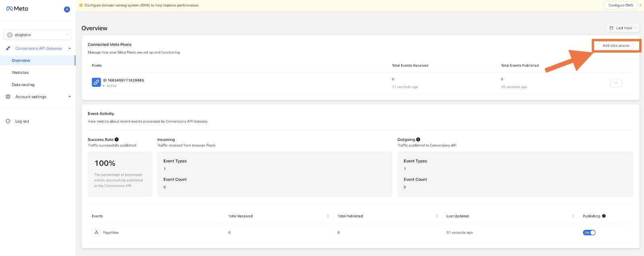Click Event Count under Incoming
644x256 pixels.
(x=175, y=179)
